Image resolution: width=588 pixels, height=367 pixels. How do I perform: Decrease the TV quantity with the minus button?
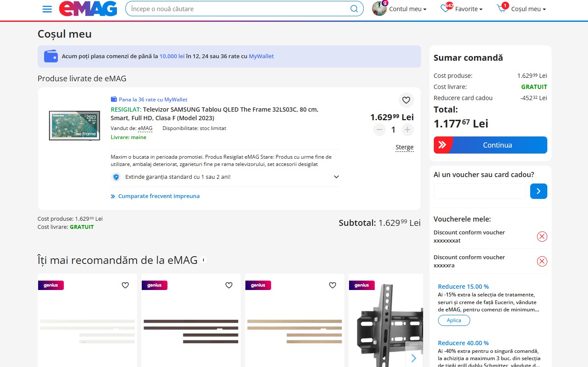(x=379, y=130)
